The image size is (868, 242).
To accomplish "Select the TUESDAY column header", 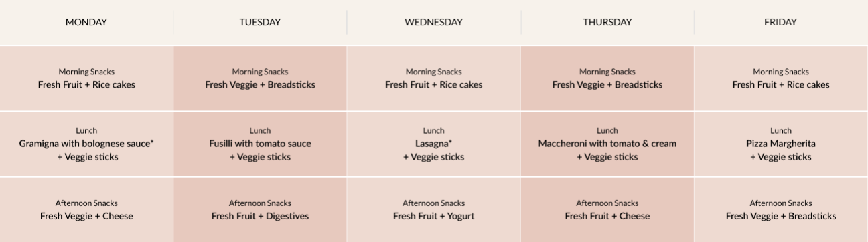I will pyautogui.click(x=260, y=22).
